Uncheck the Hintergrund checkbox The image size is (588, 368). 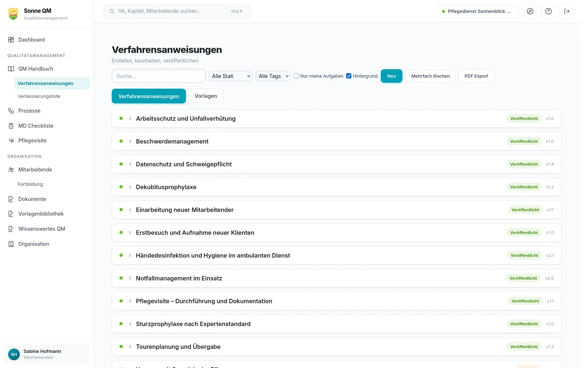(x=349, y=76)
